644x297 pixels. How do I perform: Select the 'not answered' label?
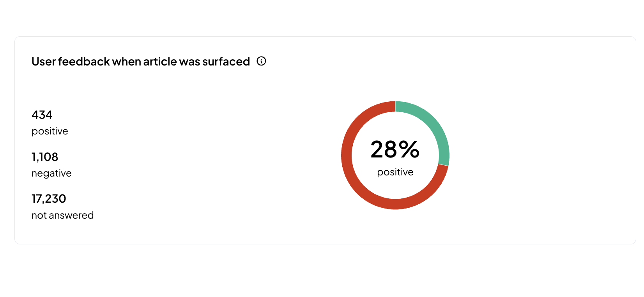(62, 216)
